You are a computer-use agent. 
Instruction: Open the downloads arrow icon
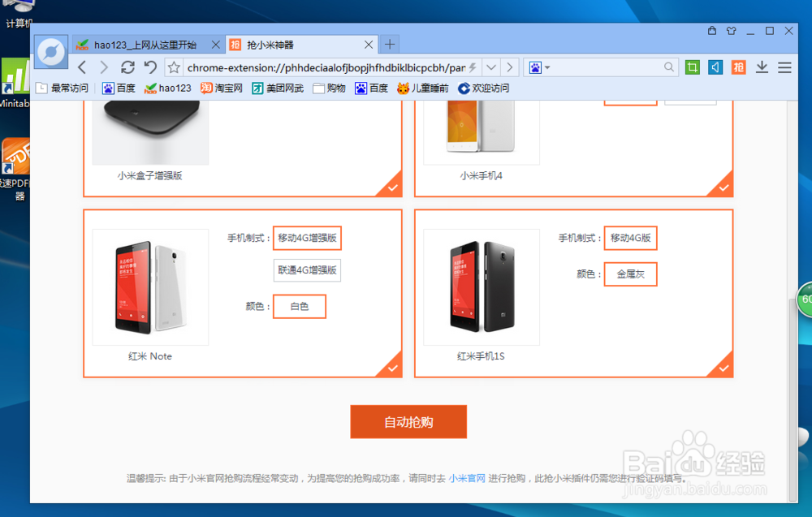tap(762, 67)
